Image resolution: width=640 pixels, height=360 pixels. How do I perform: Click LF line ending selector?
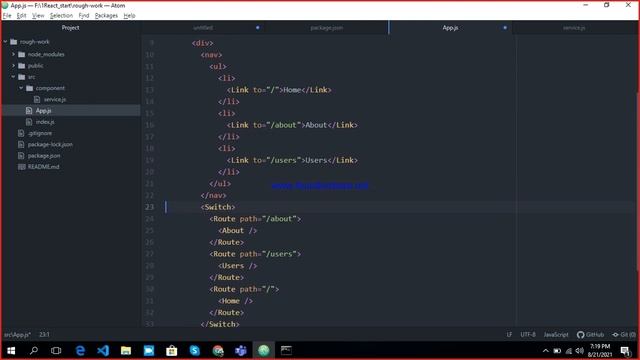tap(509, 335)
